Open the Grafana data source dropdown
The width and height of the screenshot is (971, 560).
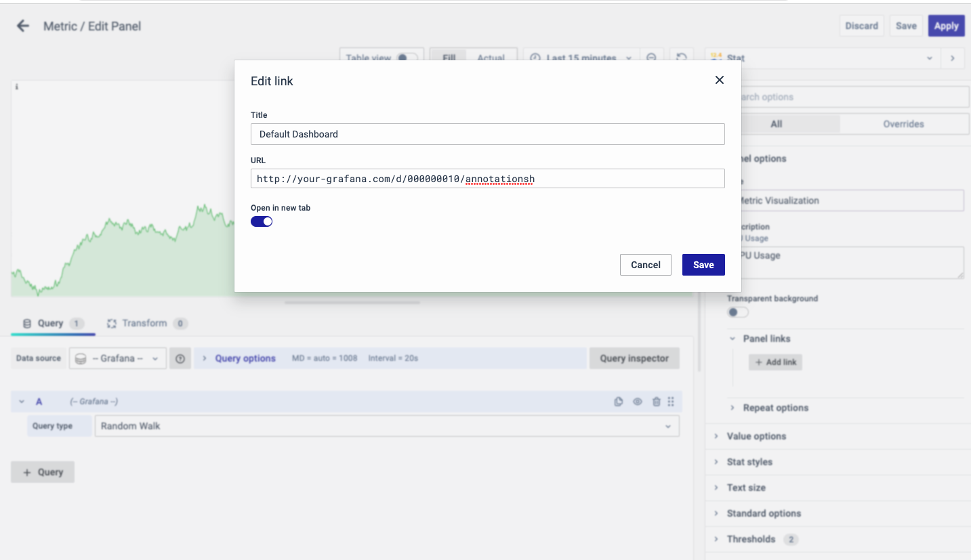[x=118, y=358]
